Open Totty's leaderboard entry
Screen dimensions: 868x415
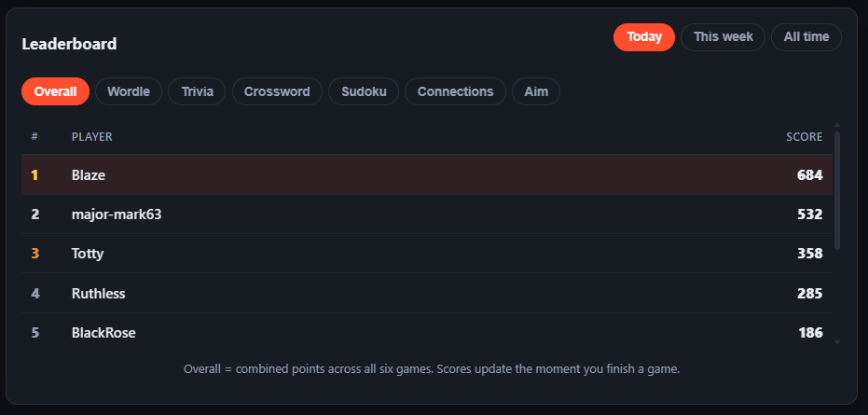coord(427,254)
